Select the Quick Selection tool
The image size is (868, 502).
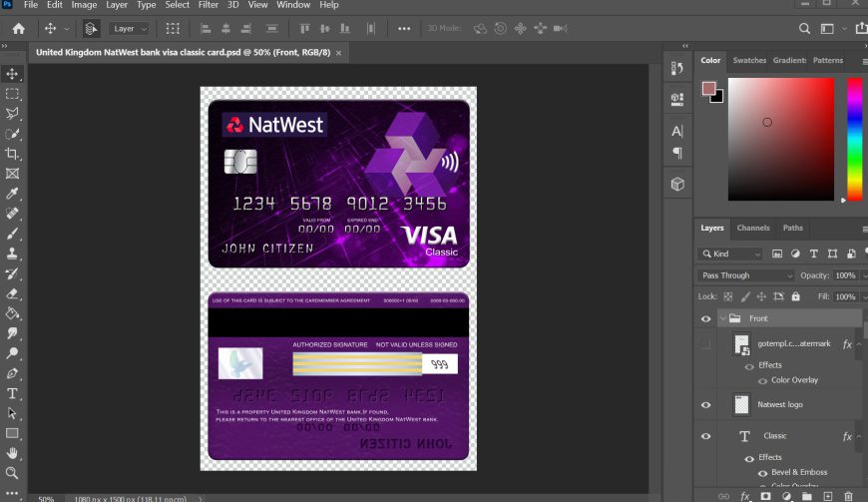click(x=12, y=134)
